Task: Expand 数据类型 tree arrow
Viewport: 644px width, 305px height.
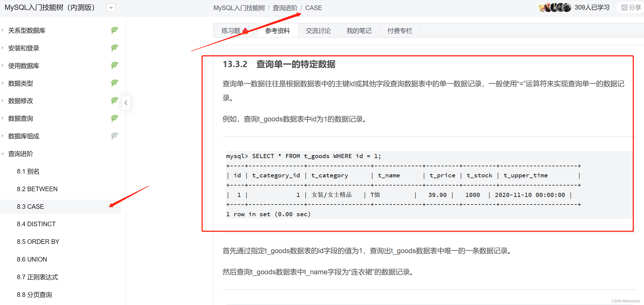Action: (x=3, y=83)
